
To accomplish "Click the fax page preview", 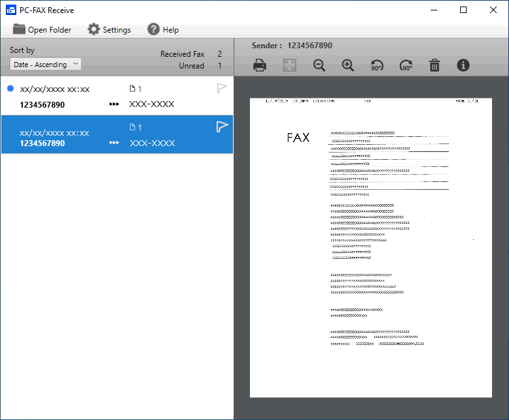I will (371, 247).
